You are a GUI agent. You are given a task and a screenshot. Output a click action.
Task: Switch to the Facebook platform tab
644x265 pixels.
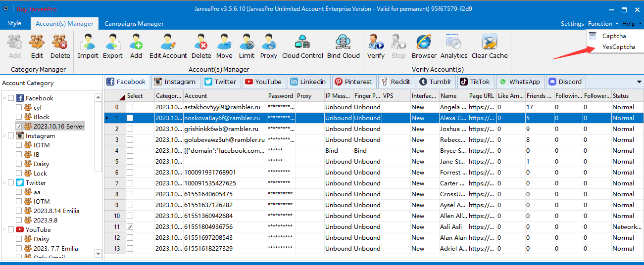127,82
